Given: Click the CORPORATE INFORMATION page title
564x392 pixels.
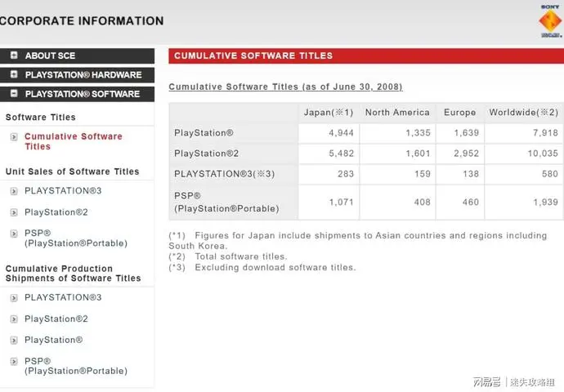Looking at the screenshot, I should [82, 21].
